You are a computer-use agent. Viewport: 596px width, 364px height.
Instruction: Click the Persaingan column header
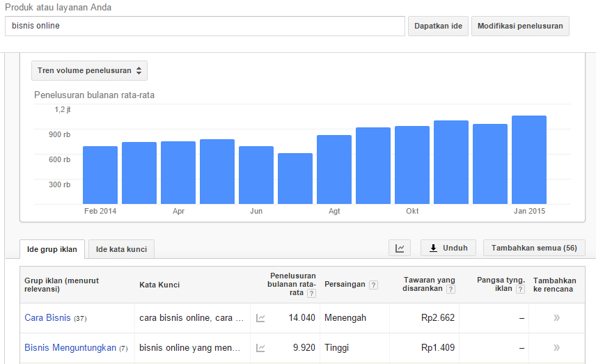[x=345, y=285]
